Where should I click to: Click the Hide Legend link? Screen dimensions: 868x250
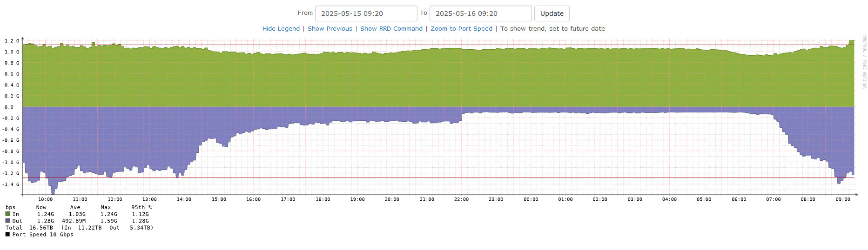click(x=281, y=29)
